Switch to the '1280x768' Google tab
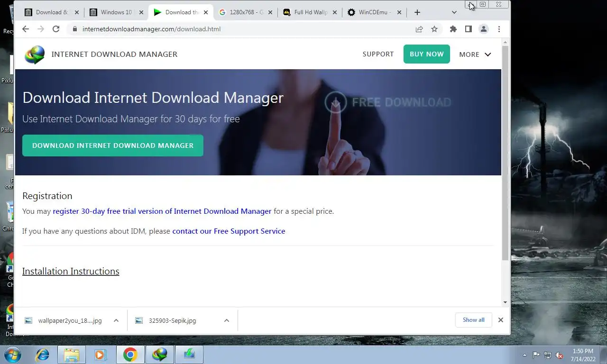 coord(246,12)
